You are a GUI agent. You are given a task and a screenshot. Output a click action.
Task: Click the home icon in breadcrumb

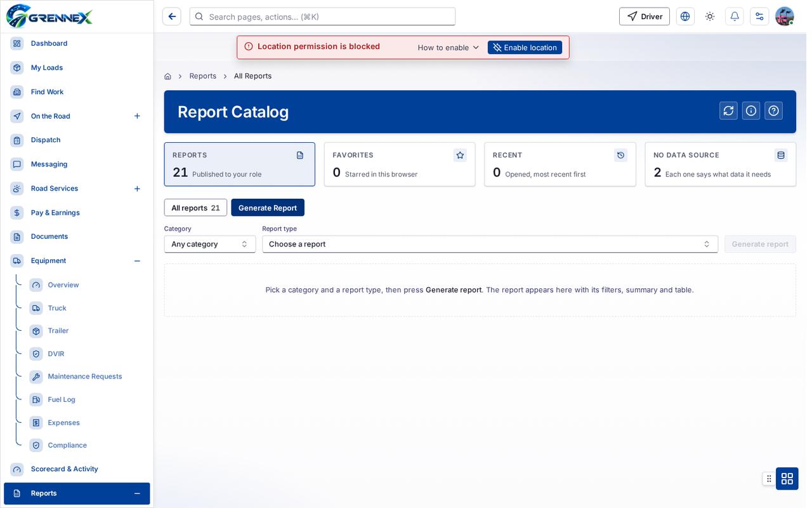[167, 76]
